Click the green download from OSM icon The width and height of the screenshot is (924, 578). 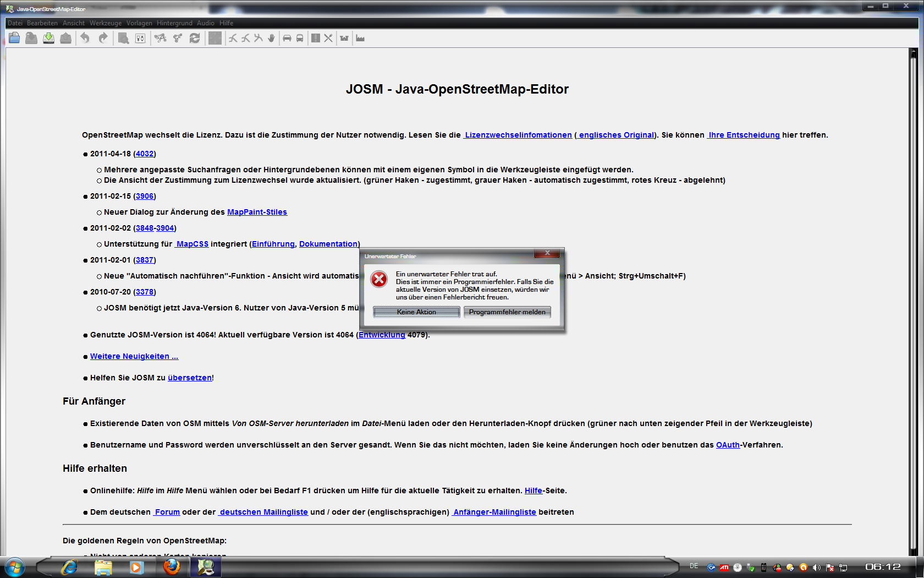(48, 38)
